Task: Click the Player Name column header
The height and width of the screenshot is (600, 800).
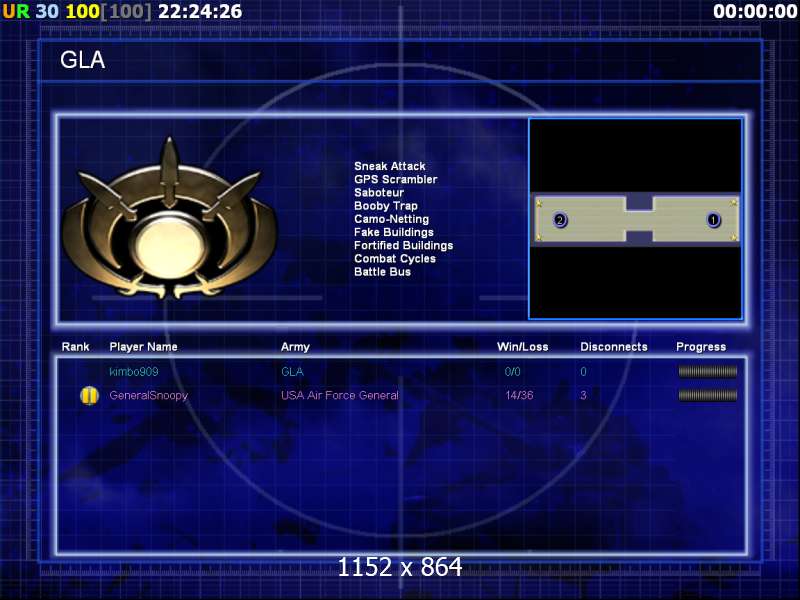Action: [143, 347]
